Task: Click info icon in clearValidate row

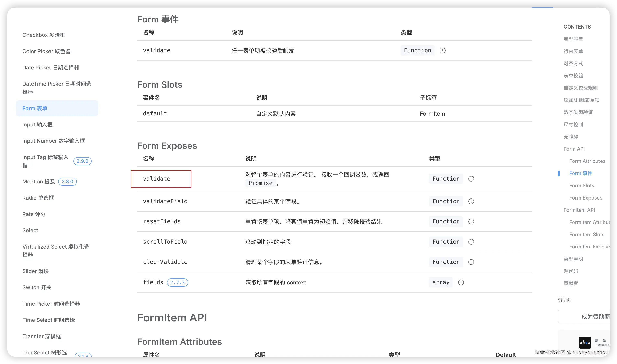Action: (471, 262)
